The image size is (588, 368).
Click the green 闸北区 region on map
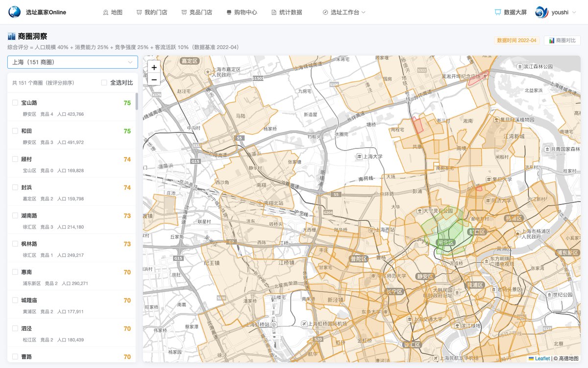(446, 242)
